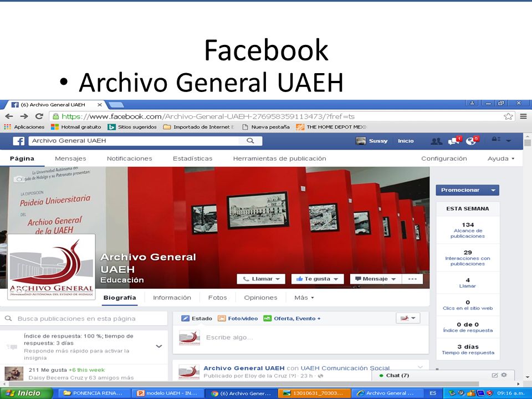The height and width of the screenshot is (399, 532).
Task: Open Importado de Internet bookmark folder
Action: tap(199, 127)
